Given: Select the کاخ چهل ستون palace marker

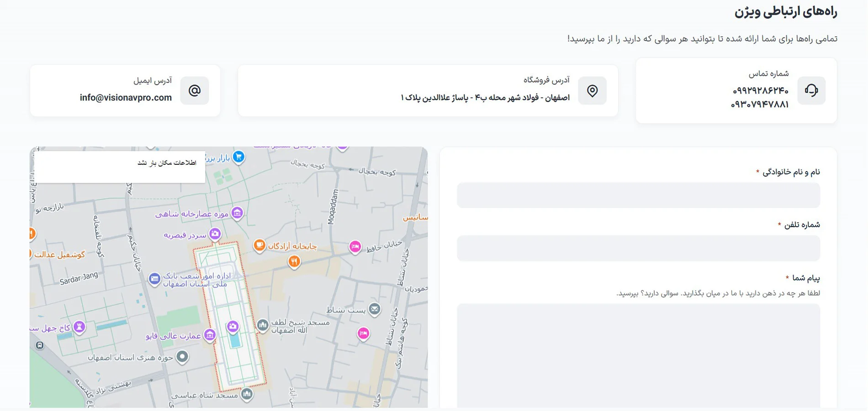Looking at the screenshot, I should tap(79, 327).
